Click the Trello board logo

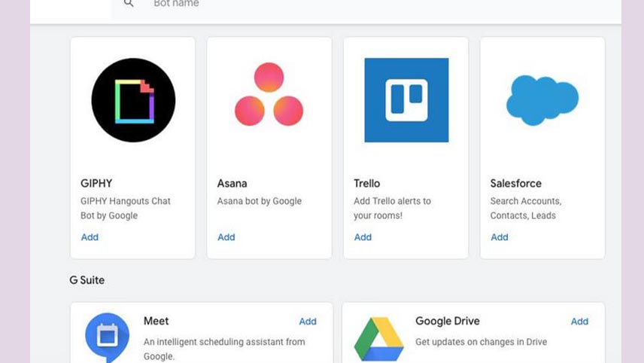click(x=406, y=100)
